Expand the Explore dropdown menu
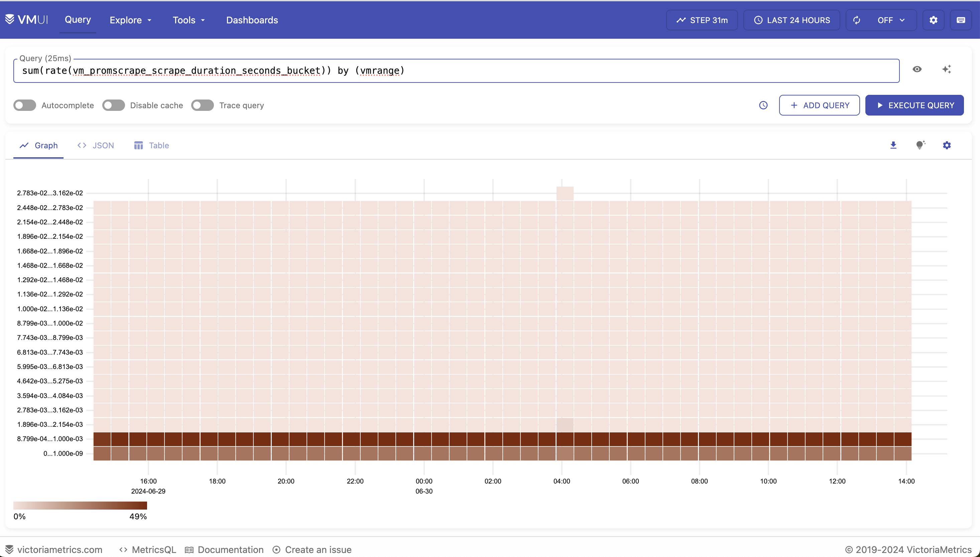This screenshot has width=980, height=557. point(131,20)
